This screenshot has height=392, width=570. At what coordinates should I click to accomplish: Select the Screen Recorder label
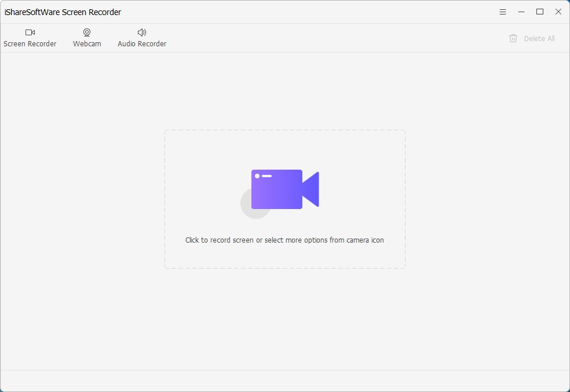coord(30,44)
